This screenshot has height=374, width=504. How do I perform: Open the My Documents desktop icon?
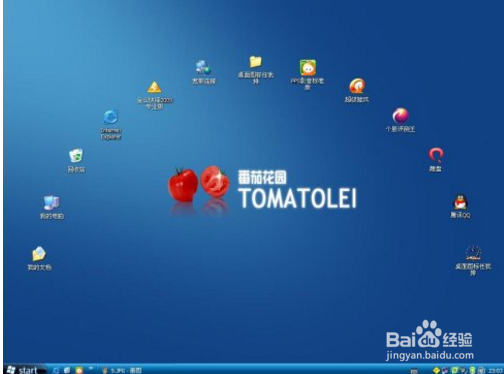click(39, 258)
